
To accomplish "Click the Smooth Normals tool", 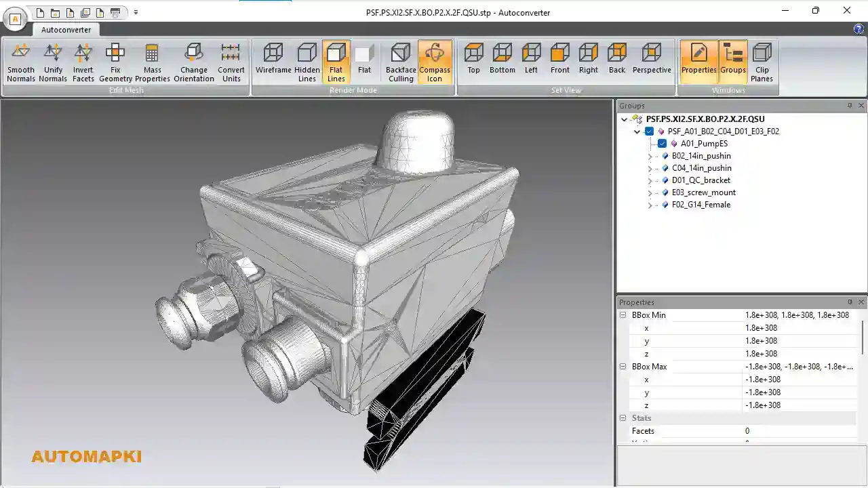I will point(21,62).
